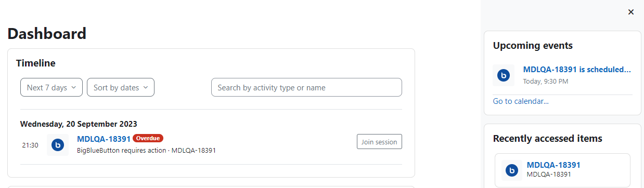Select the Recently accessed items block heading
The width and height of the screenshot is (644, 188).
548,139
